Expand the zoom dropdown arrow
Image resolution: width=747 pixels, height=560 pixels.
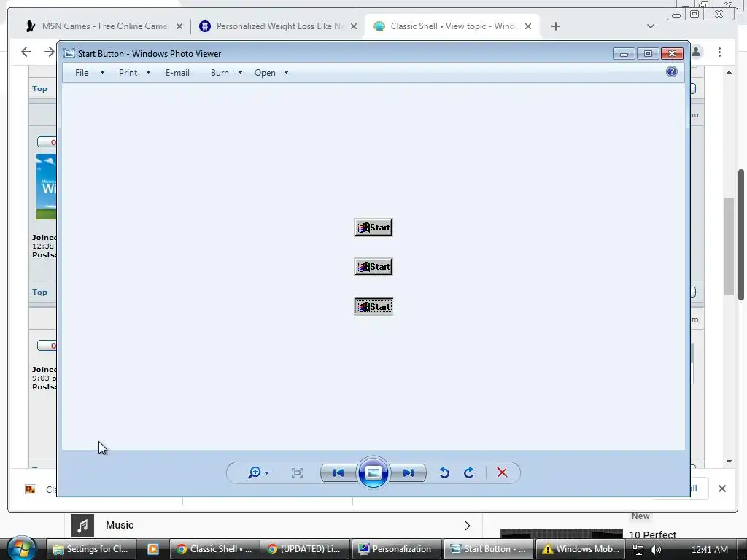(267, 472)
